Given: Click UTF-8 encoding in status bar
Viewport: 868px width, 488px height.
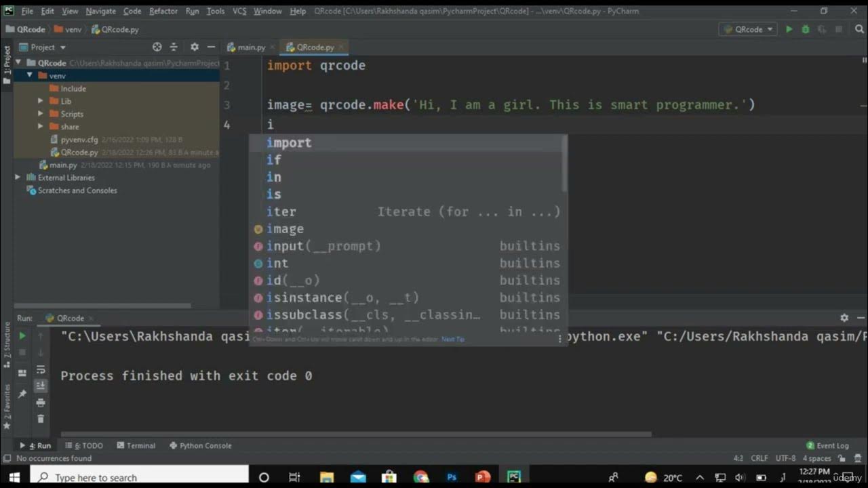Looking at the screenshot, I should [x=785, y=459].
